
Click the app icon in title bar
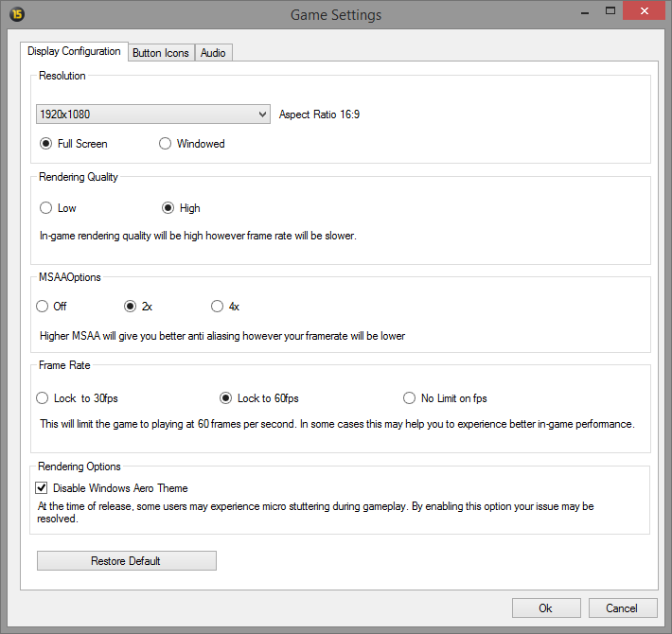pyautogui.click(x=16, y=14)
